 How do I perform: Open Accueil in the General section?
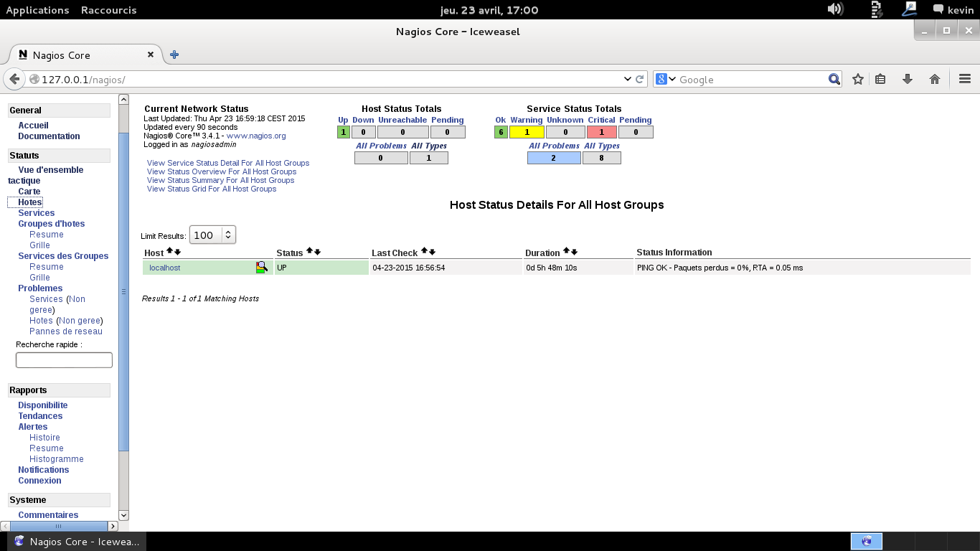tap(34, 126)
